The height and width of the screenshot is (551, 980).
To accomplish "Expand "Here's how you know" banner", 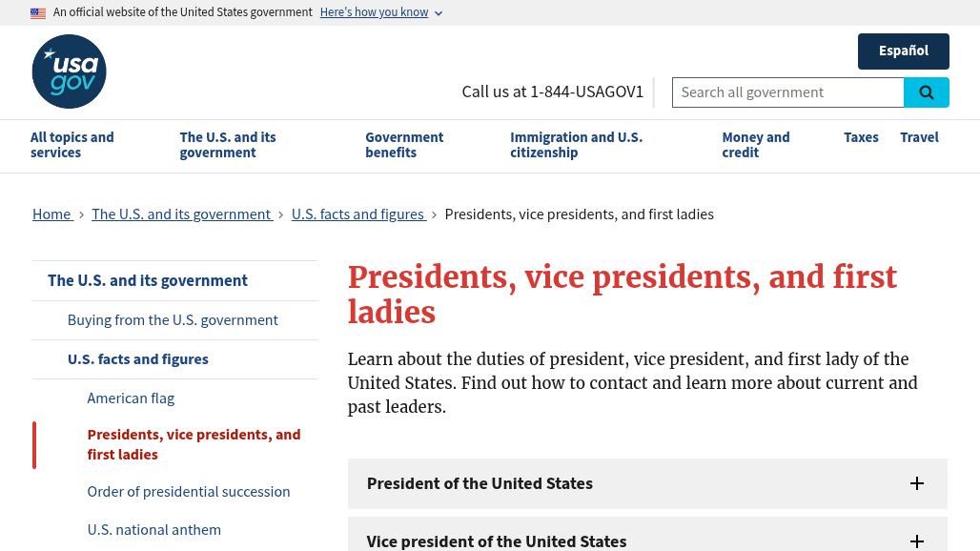I will tap(380, 12).
